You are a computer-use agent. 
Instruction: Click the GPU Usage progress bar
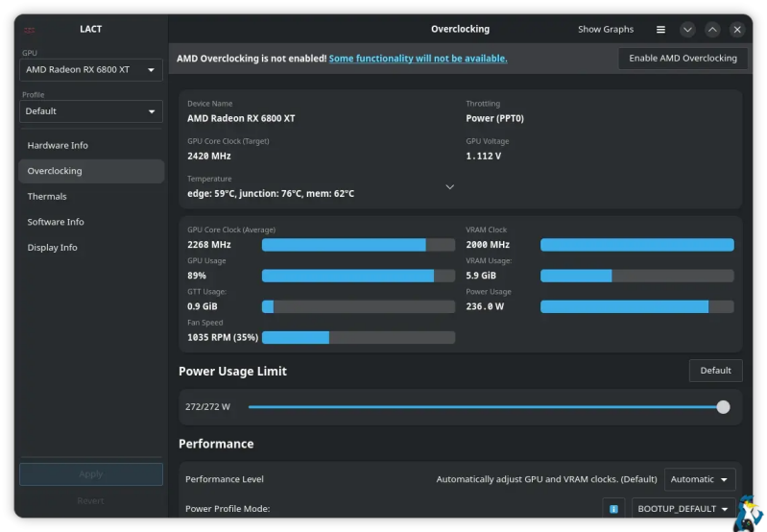click(x=359, y=276)
